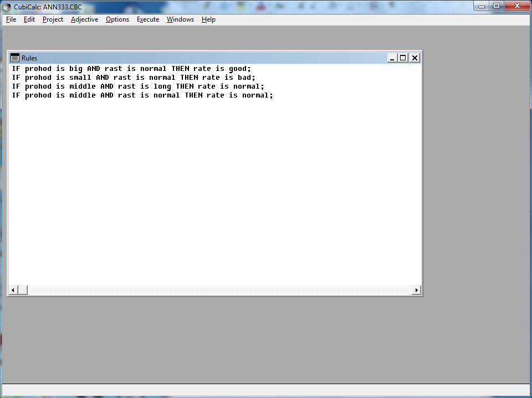Open the Adjective menu
Viewport: 532px width, 398px height.
point(84,19)
